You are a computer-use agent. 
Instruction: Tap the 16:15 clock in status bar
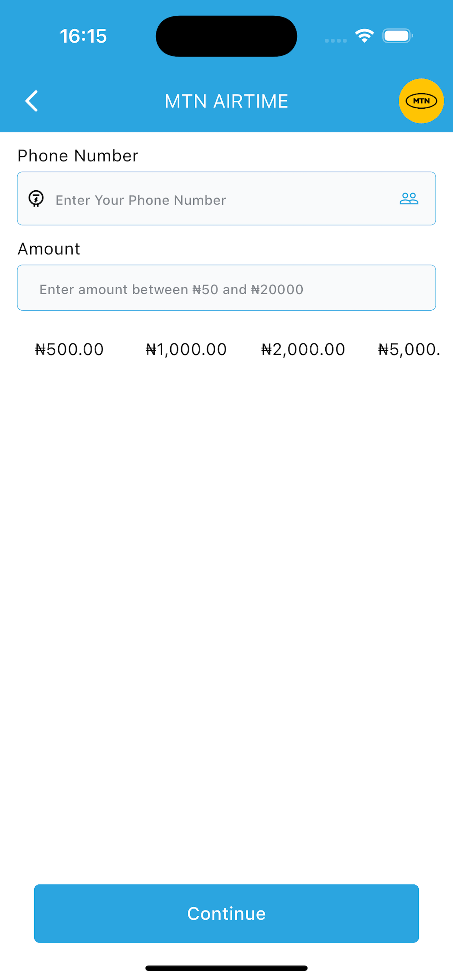pos(84,36)
